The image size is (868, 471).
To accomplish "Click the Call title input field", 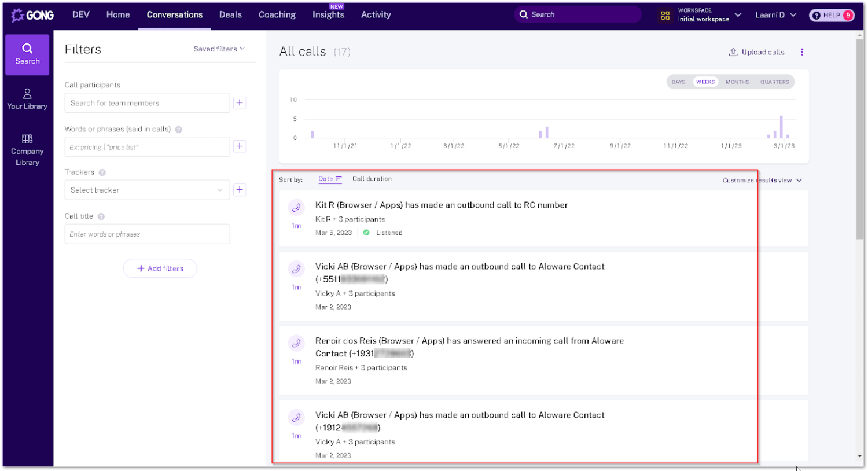I will tap(147, 234).
